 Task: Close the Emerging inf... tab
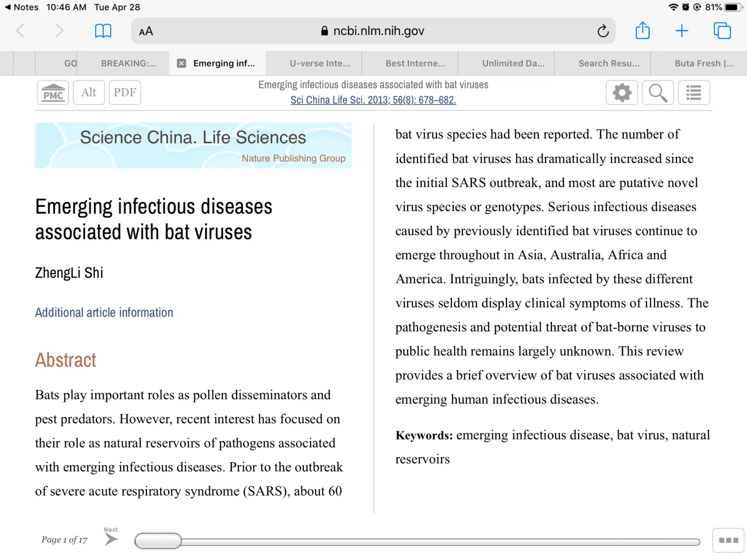click(182, 63)
